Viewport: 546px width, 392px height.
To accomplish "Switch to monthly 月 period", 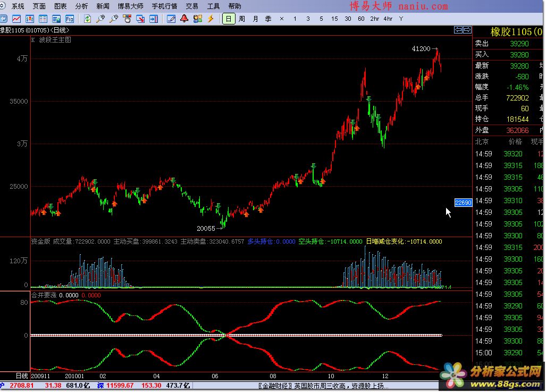I will tap(255, 19).
